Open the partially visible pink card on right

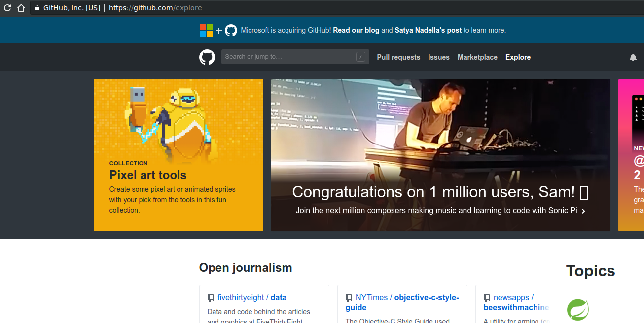click(631, 155)
